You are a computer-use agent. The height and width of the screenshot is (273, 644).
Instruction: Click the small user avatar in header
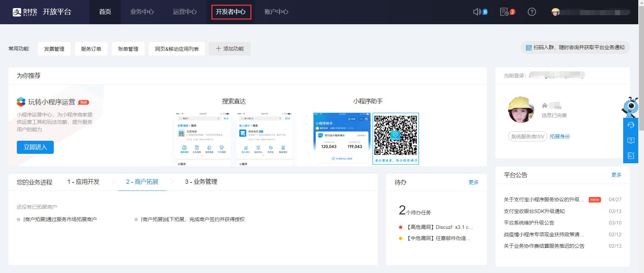555,12
